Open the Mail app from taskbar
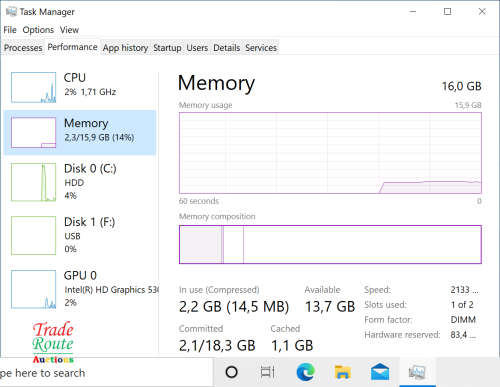 pyautogui.click(x=380, y=372)
